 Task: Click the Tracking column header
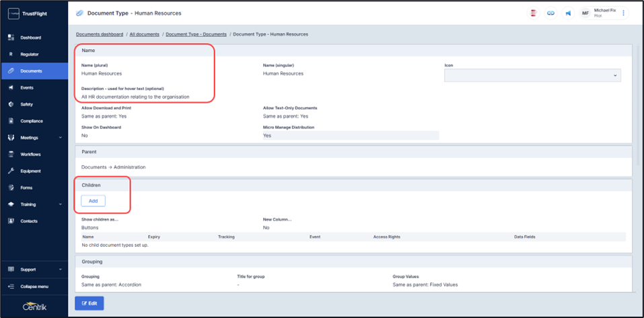point(226,237)
